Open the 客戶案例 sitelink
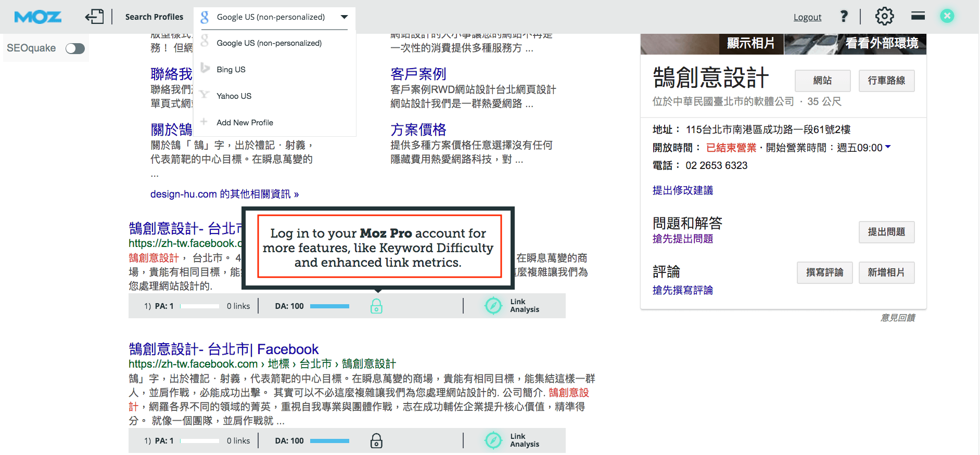This screenshot has height=455, width=980. [x=418, y=74]
